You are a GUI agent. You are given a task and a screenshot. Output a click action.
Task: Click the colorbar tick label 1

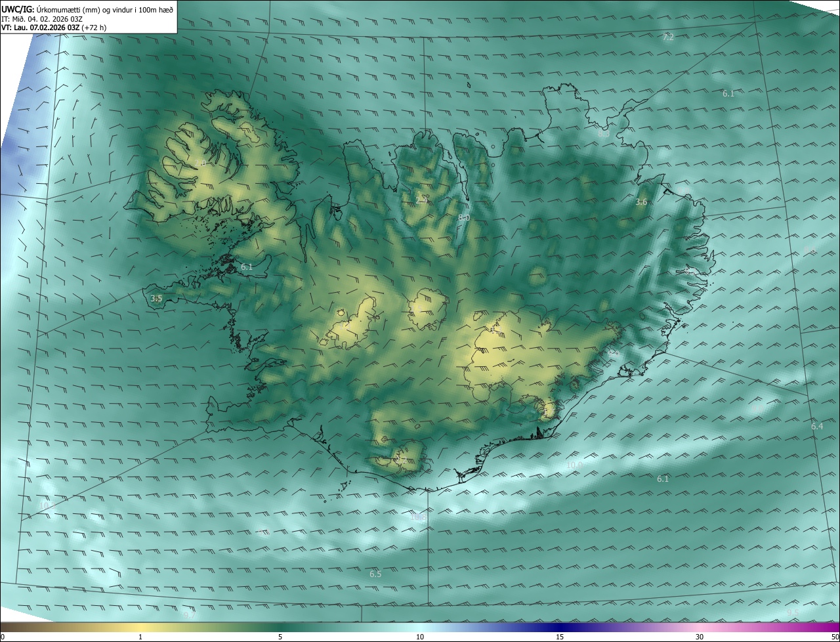(140, 637)
